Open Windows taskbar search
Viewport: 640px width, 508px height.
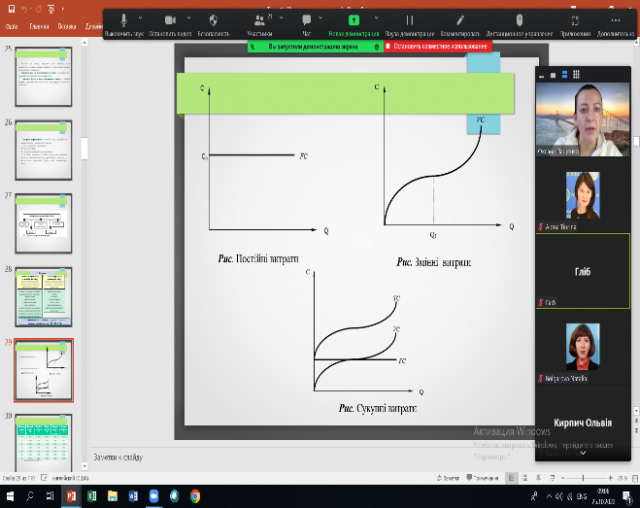(29, 496)
